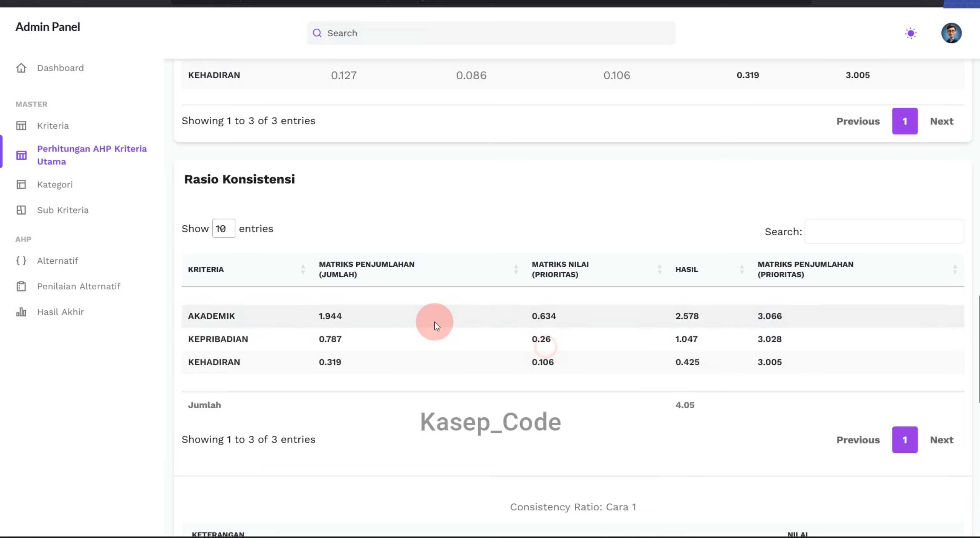View the Hasil Akhir menu item
Image resolution: width=980 pixels, height=538 pixels.
tap(61, 312)
